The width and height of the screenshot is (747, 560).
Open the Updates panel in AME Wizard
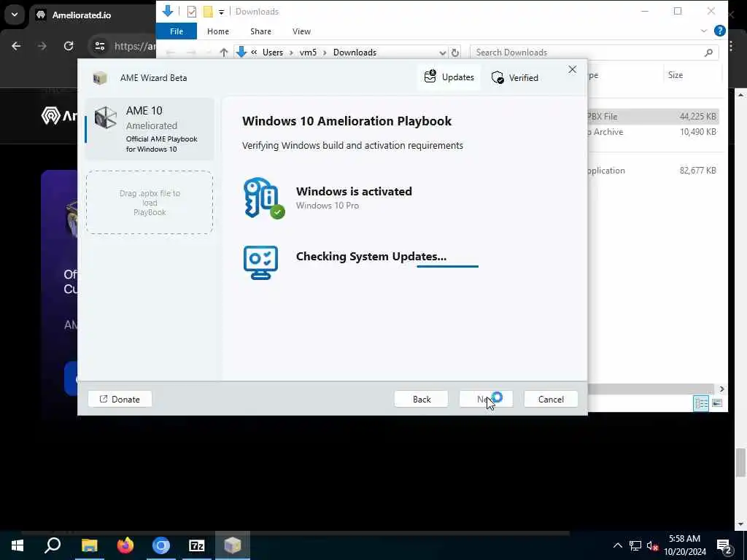pos(449,77)
